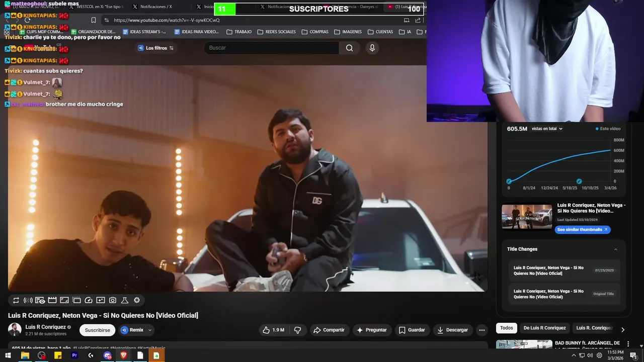Open options for BAD BUNNY suggested video

coord(628,344)
